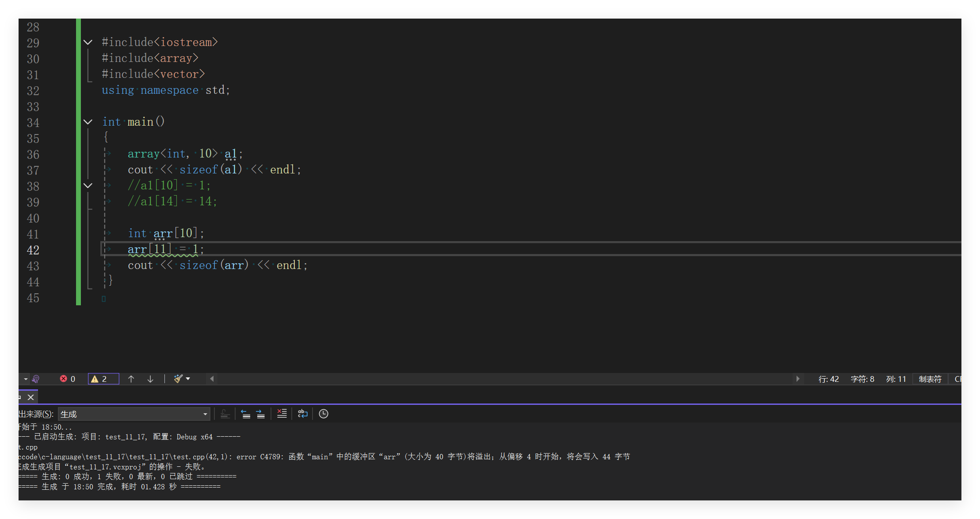Collapse the int main() function block
This screenshot has height=519, width=980.
tap(88, 122)
